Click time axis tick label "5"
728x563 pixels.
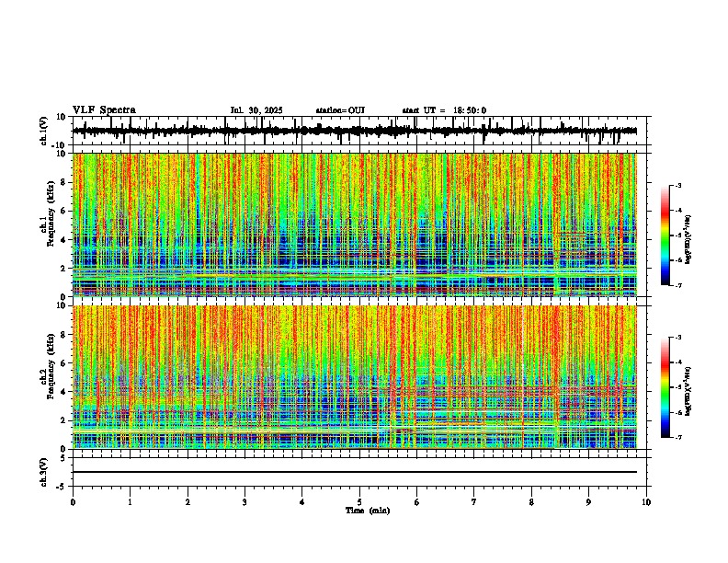point(359,502)
